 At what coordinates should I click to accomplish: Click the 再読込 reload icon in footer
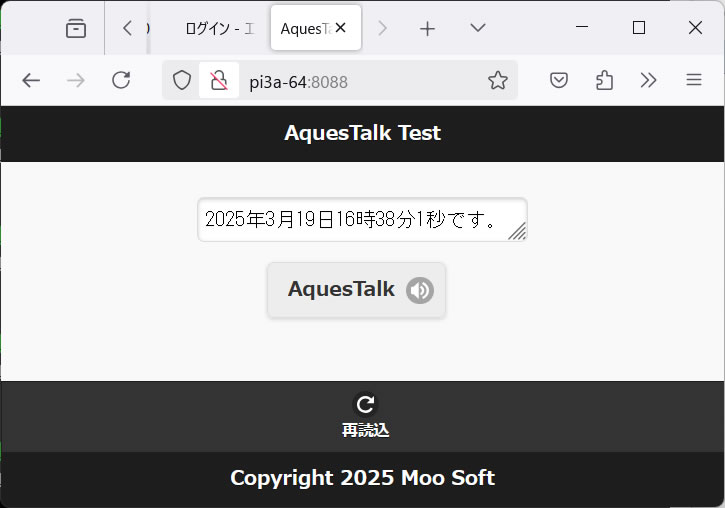tap(365, 404)
